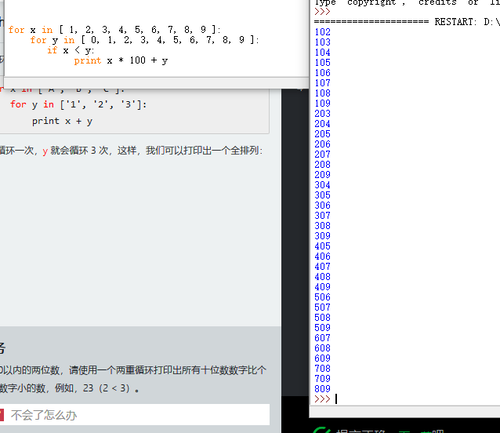Click the "for x in [ 1, 2, 3..." line
The image size is (500, 433).
point(114,30)
